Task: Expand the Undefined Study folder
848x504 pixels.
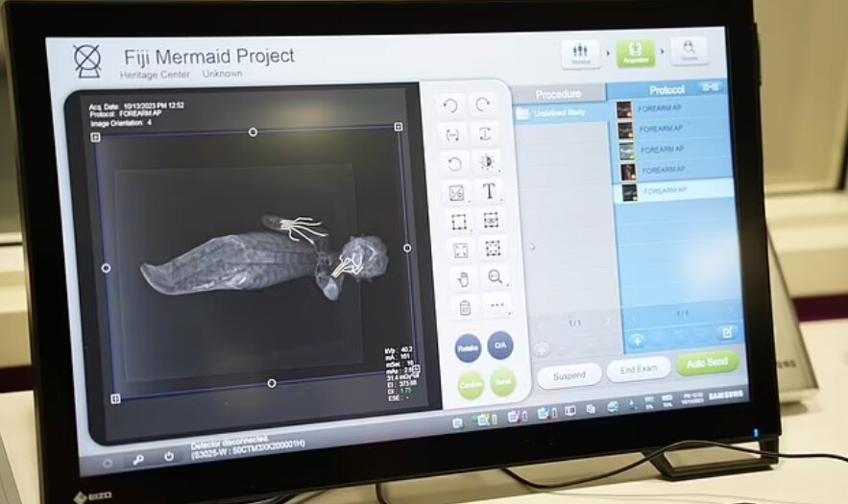Action: click(x=522, y=113)
